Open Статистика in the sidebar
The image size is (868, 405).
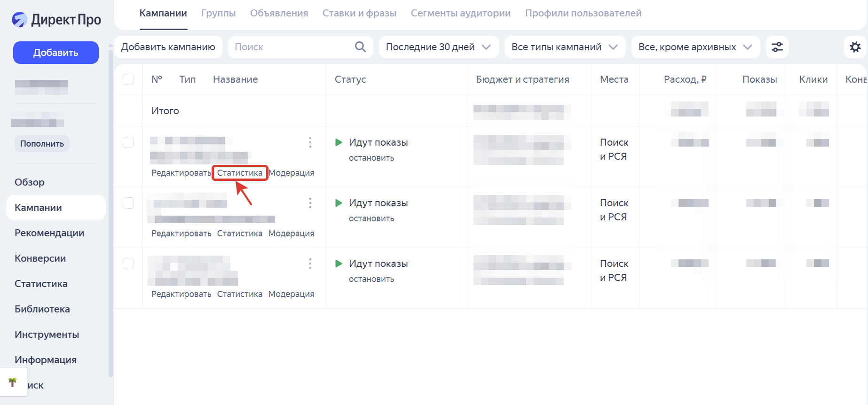[x=41, y=284]
